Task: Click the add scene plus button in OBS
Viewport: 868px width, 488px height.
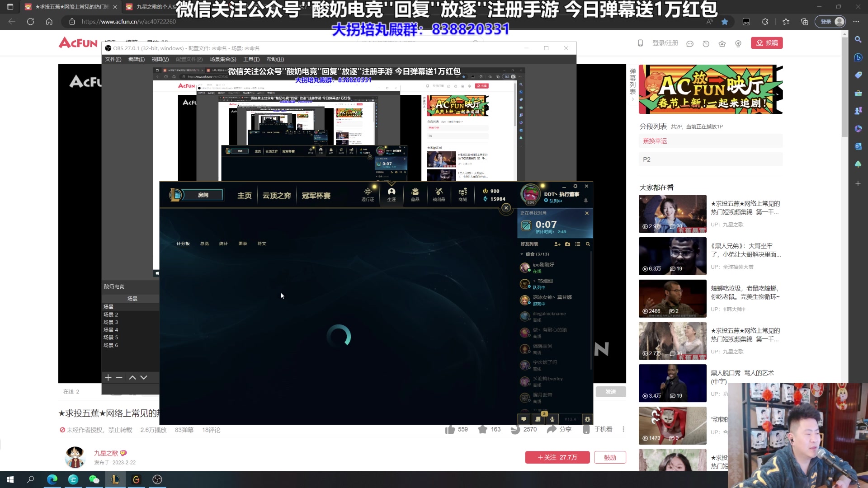Action: [x=108, y=377]
